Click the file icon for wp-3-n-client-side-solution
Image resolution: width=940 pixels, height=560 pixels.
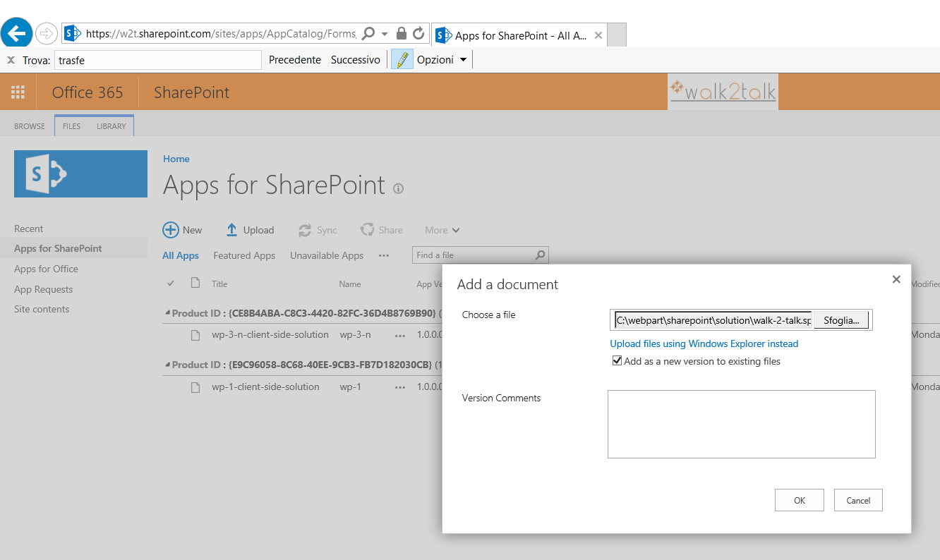(195, 335)
